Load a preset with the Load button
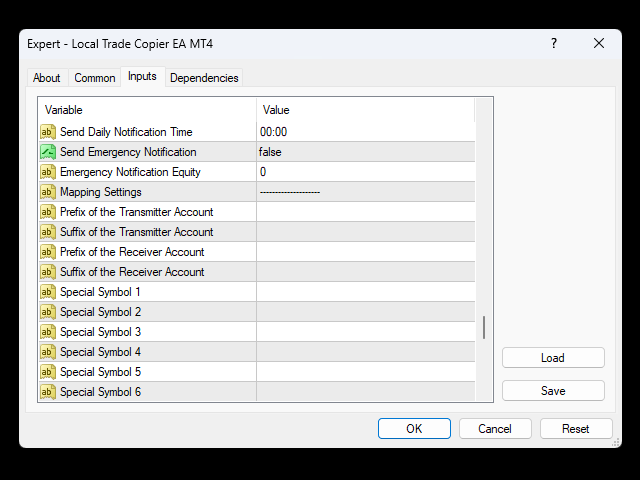This screenshot has width=640, height=480. (x=553, y=358)
